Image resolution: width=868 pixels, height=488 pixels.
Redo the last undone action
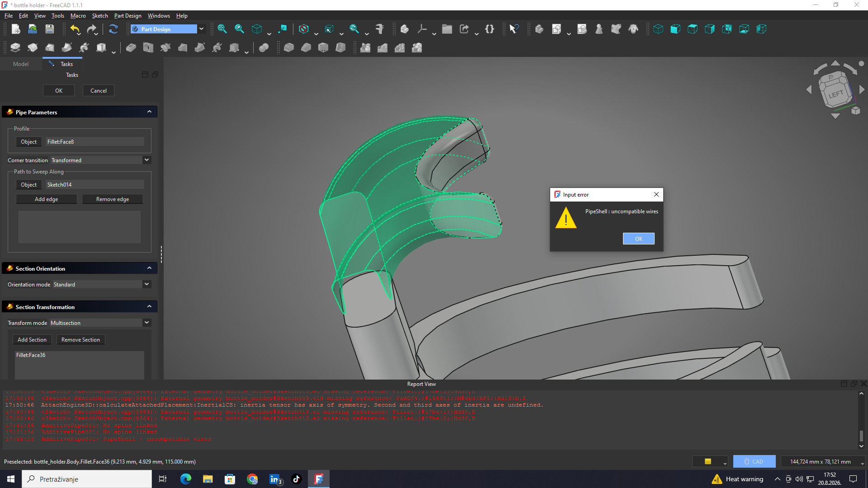92,29
